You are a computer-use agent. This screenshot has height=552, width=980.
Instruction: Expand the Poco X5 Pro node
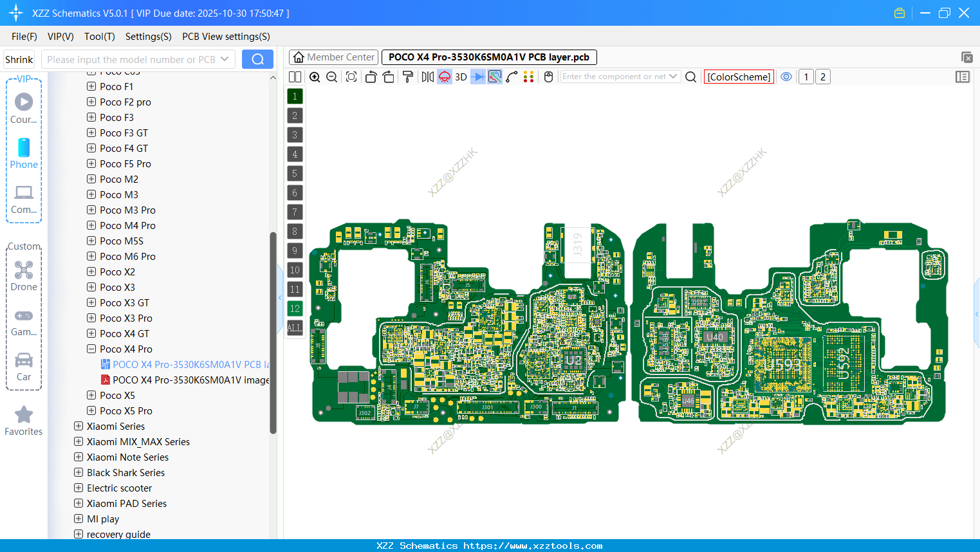coord(91,410)
